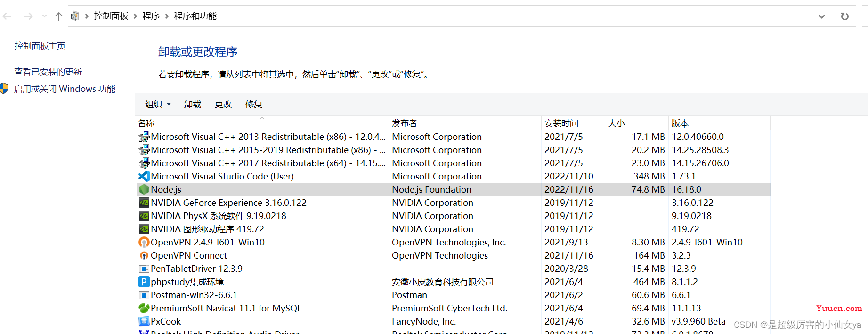Click FancyNode, Inc. publisher cell

[x=424, y=321]
